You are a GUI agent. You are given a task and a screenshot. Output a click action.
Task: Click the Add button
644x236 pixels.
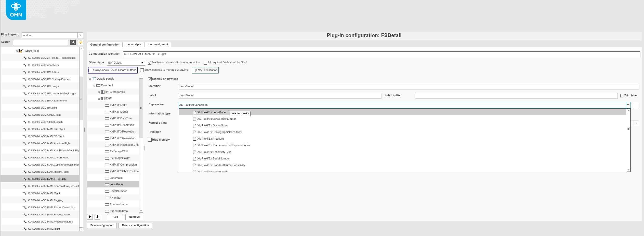tap(115, 217)
